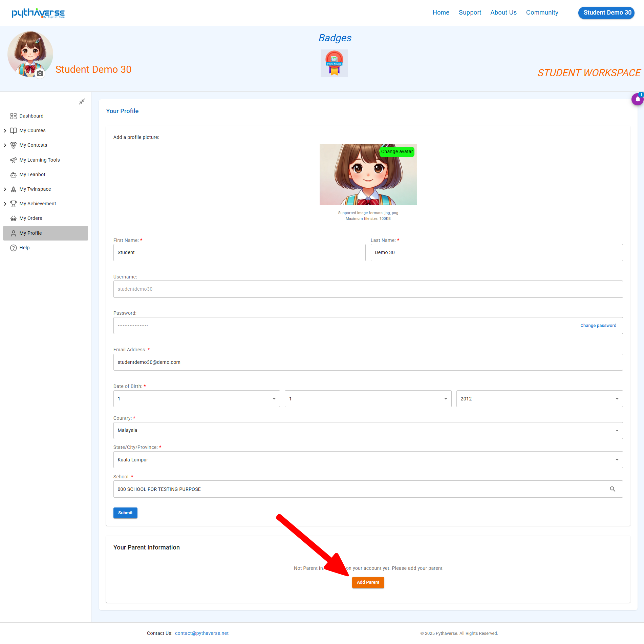Collapse the sidebar using the shrink icon

point(82,102)
